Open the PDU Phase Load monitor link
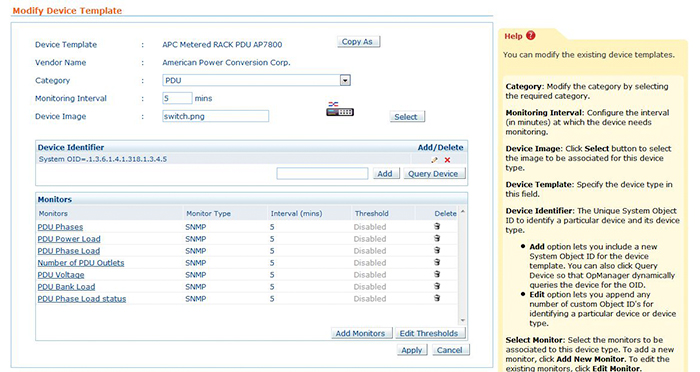Viewport: 700px width, 372px height. pyautogui.click(x=69, y=251)
